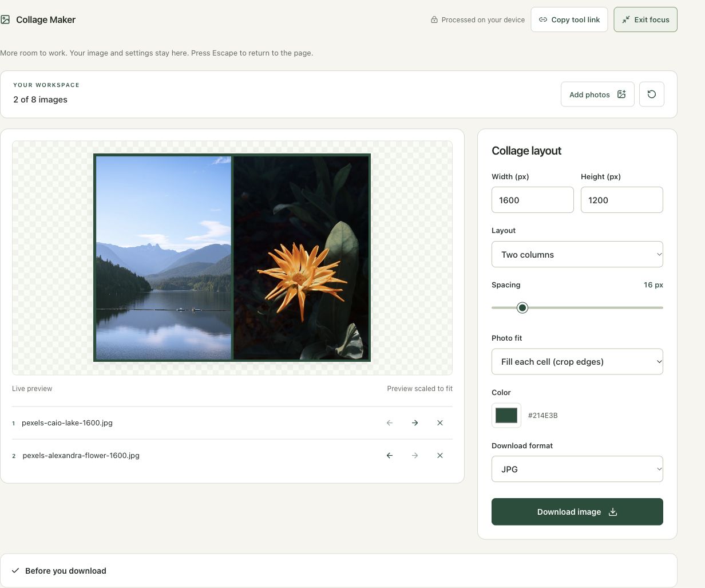Click the Download image button
The width and height of the screenshot is (705, 588).
(577, 512)
